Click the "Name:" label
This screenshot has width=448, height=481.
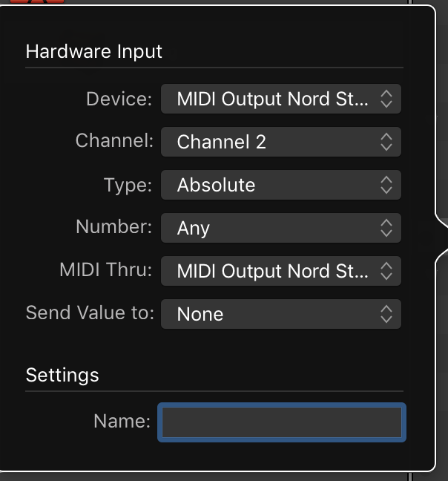[x=122, y=422]
